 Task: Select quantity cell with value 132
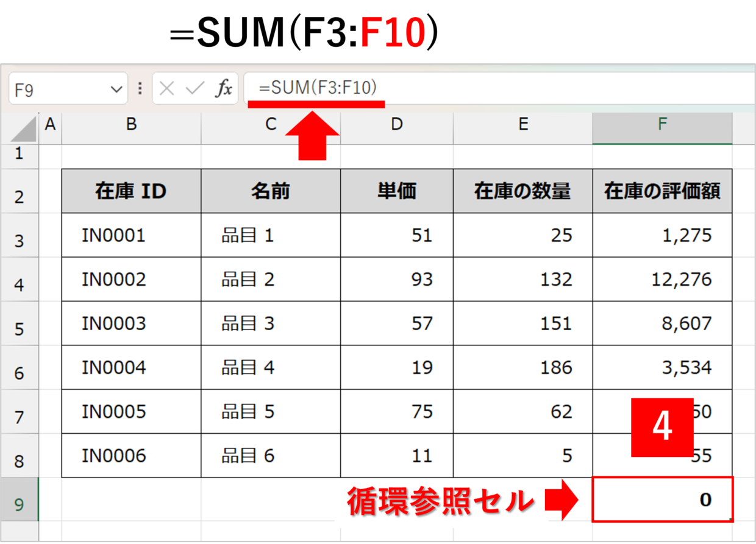523,279
